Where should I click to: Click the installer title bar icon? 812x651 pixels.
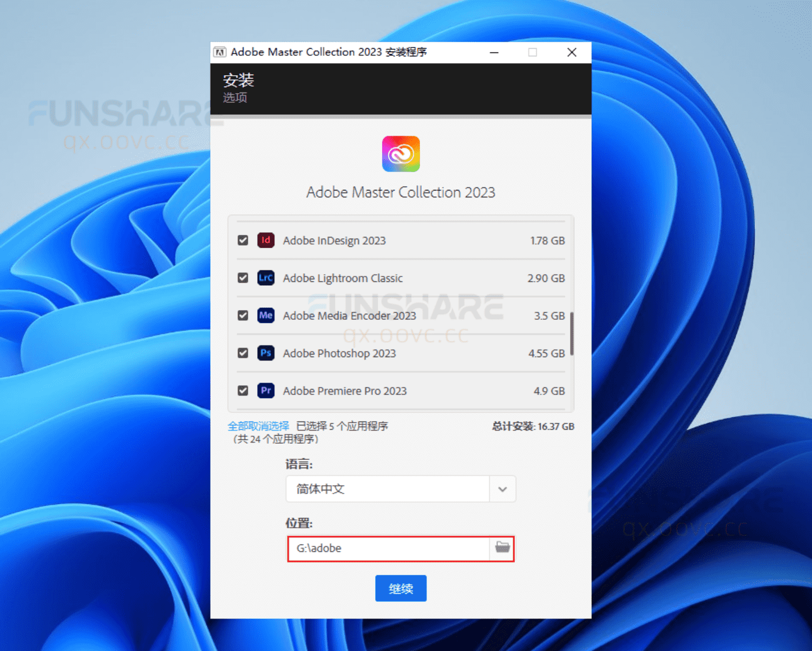click(x=220, y=52)
